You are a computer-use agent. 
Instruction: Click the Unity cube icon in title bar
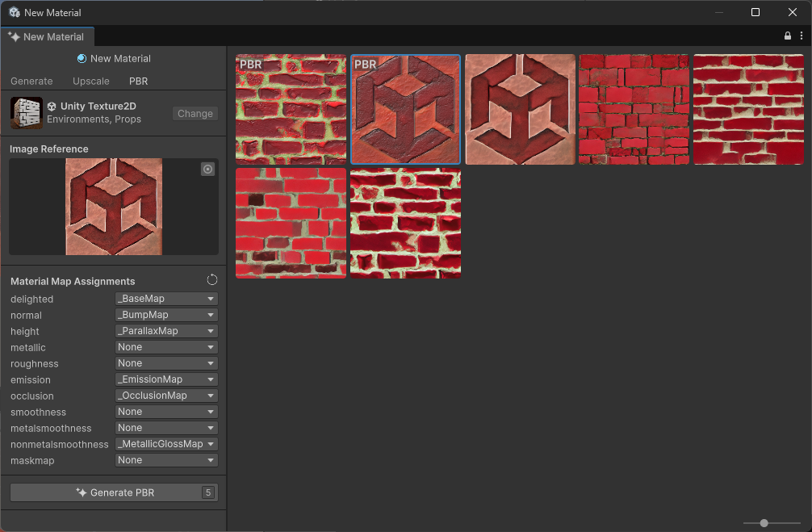[x=15, y=12]
